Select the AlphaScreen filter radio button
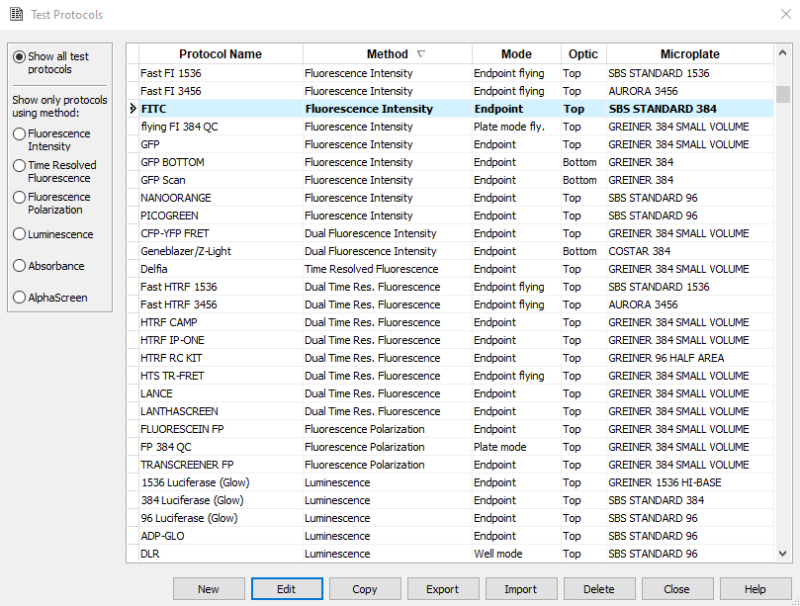 (x=19, y=297)
